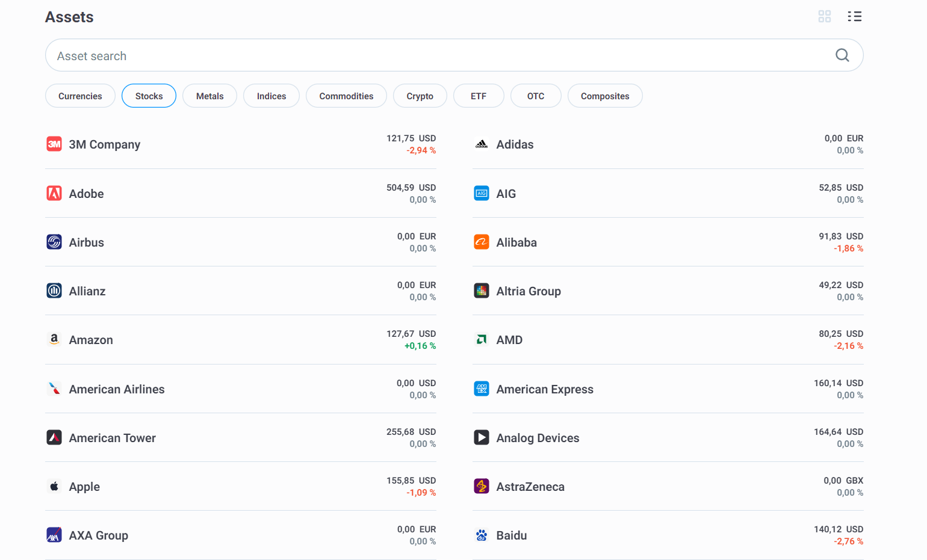
Task: Open the Baidu asset name
Action: (512, 535)
